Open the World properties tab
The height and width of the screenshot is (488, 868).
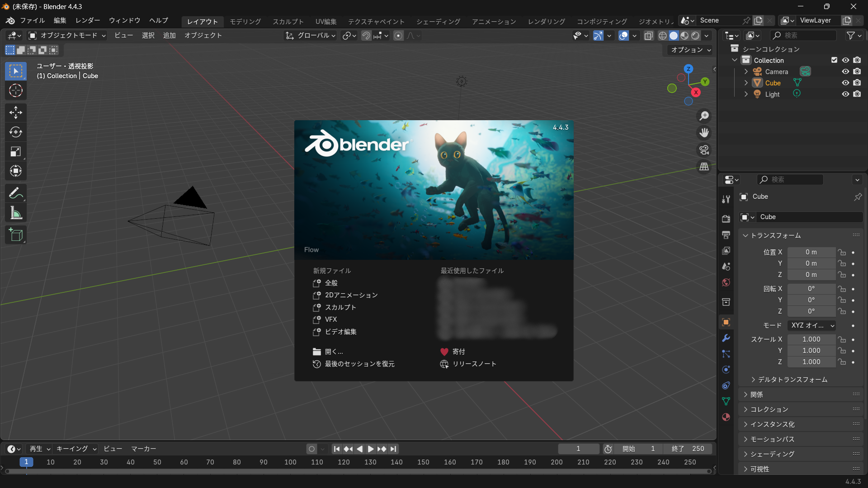point(726,282)
